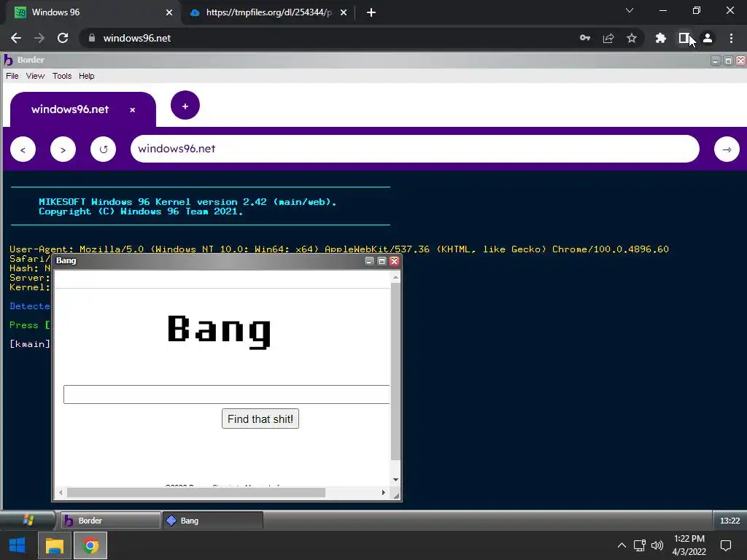Click Bang's scroll right arrow
This screenshot has height=560, width=747.
click(384, 492)
